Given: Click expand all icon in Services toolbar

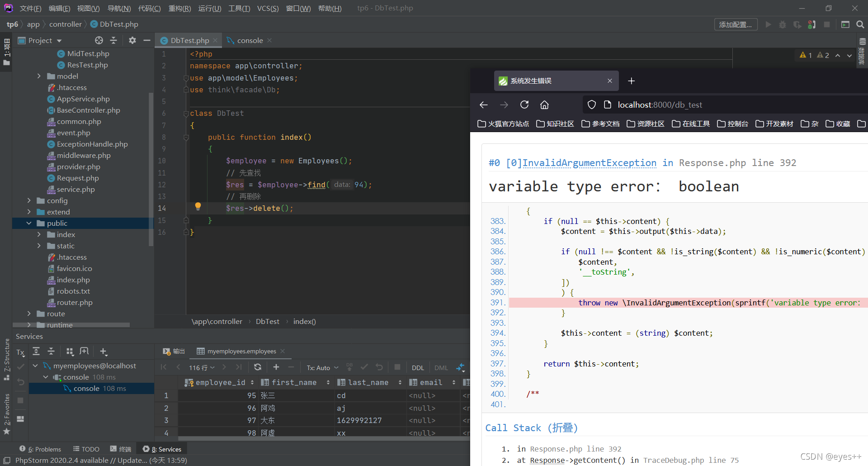Looking at the screenshot, I should point(36,352).
